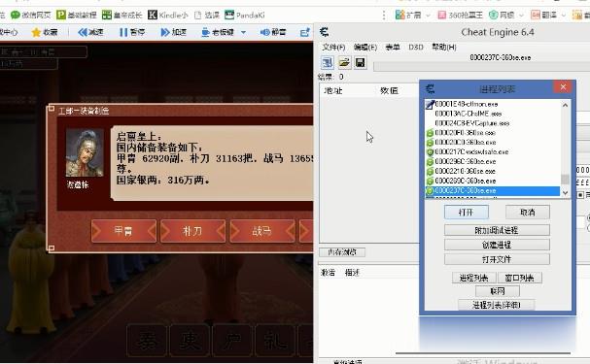Open the 文件(F) menu in Cheat Engine
Viewport: 590px width, 364px height.
pos(333,47)
